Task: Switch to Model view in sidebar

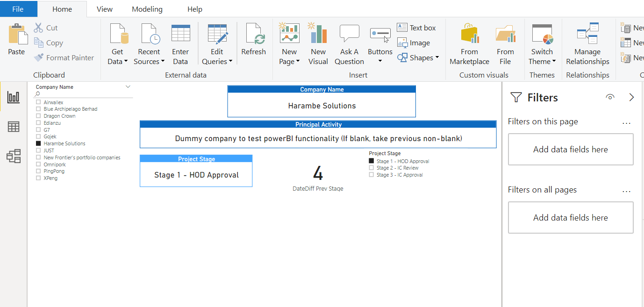Action: [x=14, y=156]
